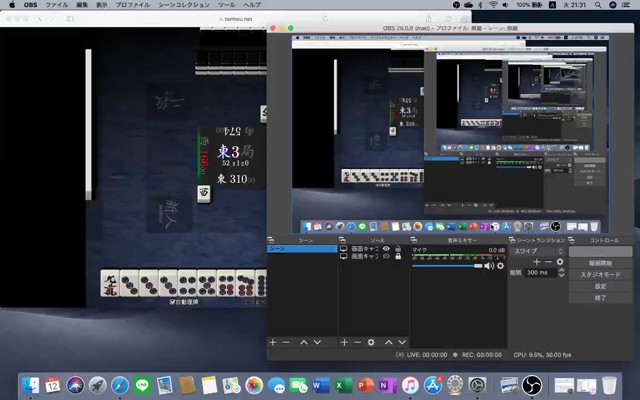Open マイク audio settings gear in the mixer
This screenshot has width=640, height=400.
tap(500, 266)
